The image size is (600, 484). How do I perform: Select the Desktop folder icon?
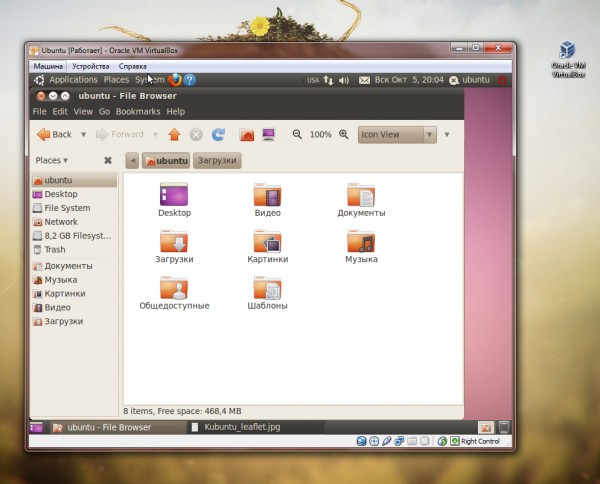pyautogui.click(x=174, y=200)
